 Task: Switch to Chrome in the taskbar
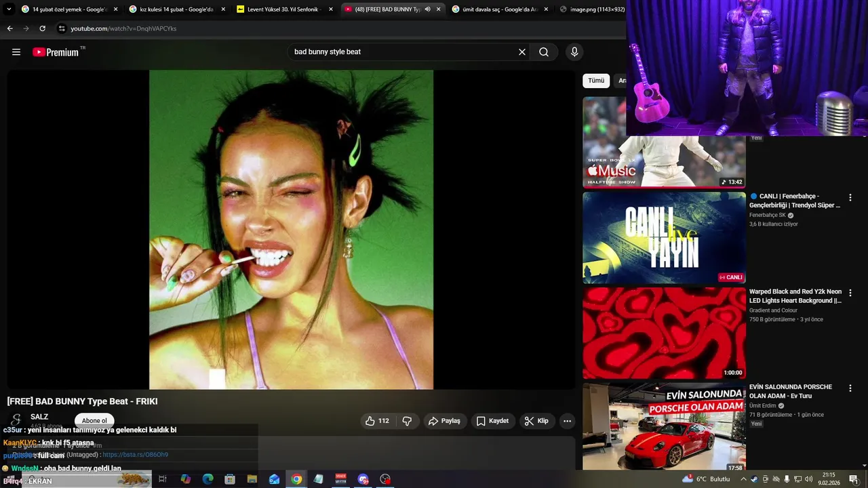tap(296, 479)
